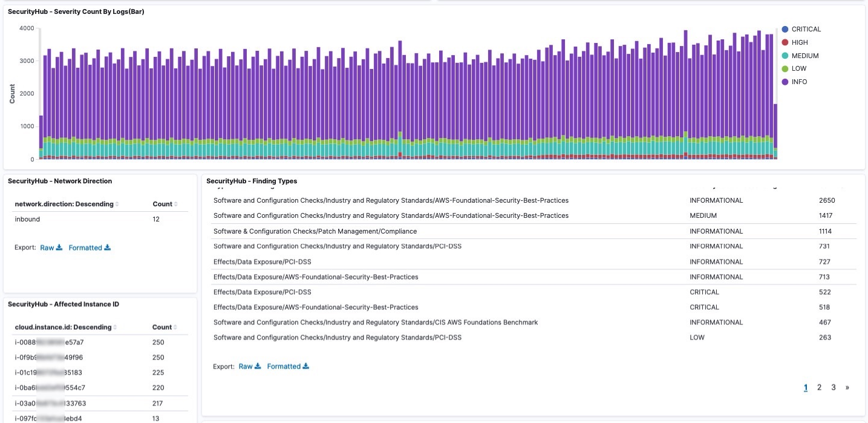The width and height of the screenshot is (868, 423).
Task: Click finding count 263
Action: click(x=824, y=338)
